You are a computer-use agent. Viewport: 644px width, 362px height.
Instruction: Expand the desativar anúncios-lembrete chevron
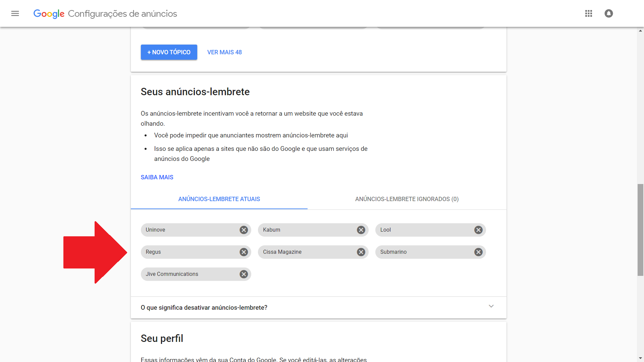pyautogui.click(x=491, y=306)
